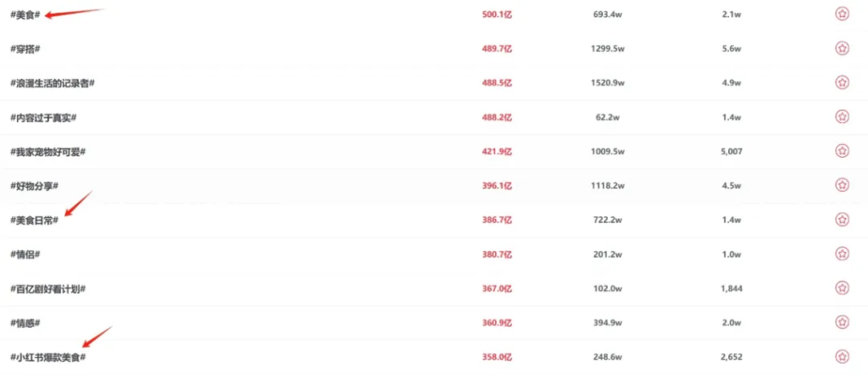Open the #美食# topic link
Viewport: 868px width, 375px height.
(25, 15)
